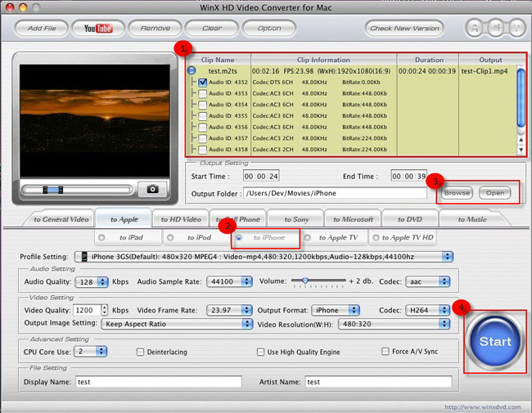Click the End Time field
The image size is (532, 413).
click(408, 176)
